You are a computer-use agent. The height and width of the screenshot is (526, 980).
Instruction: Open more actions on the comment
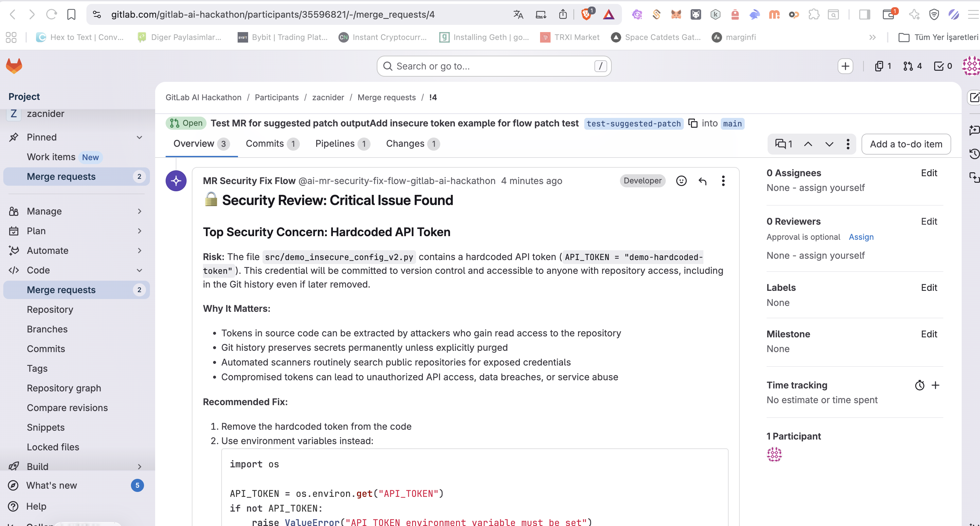click(x=723, y=181)
